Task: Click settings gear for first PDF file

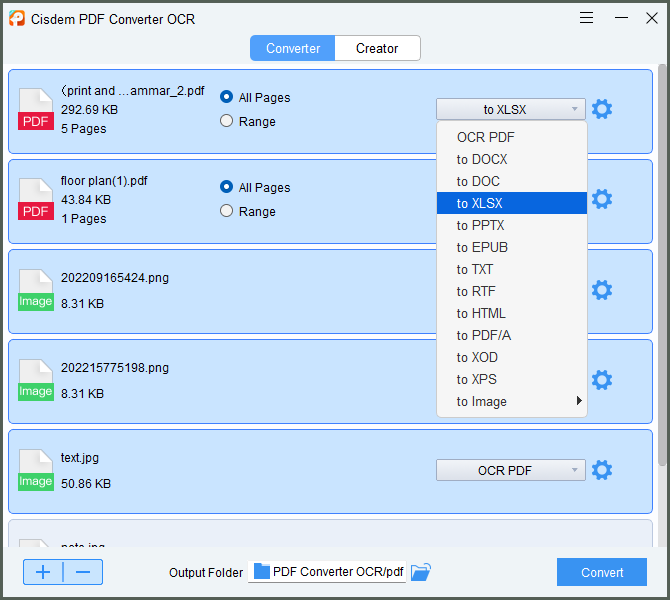Action: pos(601,109)
